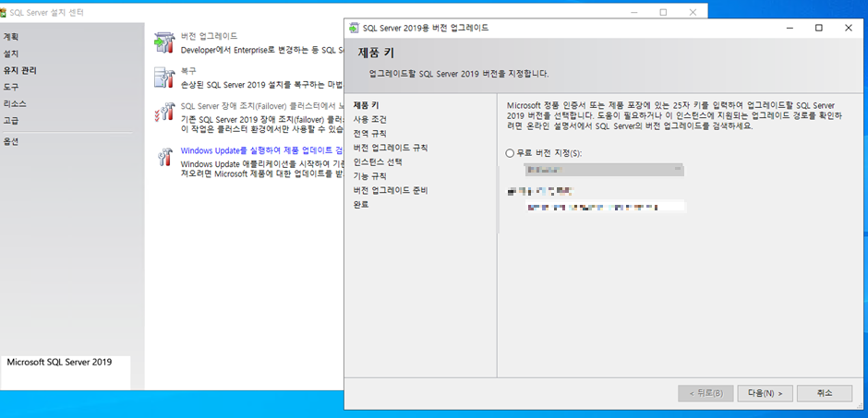Click the SQL Server 설치 센터 title bar icon

(x=4, y=12)
